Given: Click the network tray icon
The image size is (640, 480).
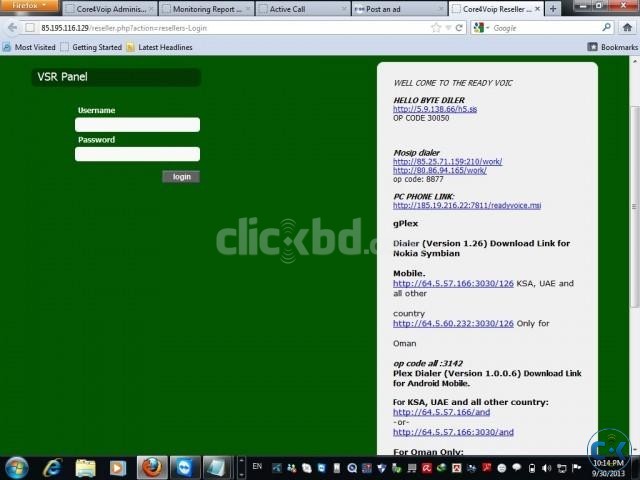Looking at the screenshot, I should (562, 468).
